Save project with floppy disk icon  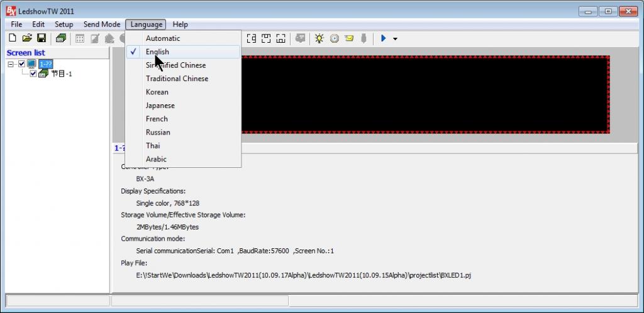pos(41,38)
